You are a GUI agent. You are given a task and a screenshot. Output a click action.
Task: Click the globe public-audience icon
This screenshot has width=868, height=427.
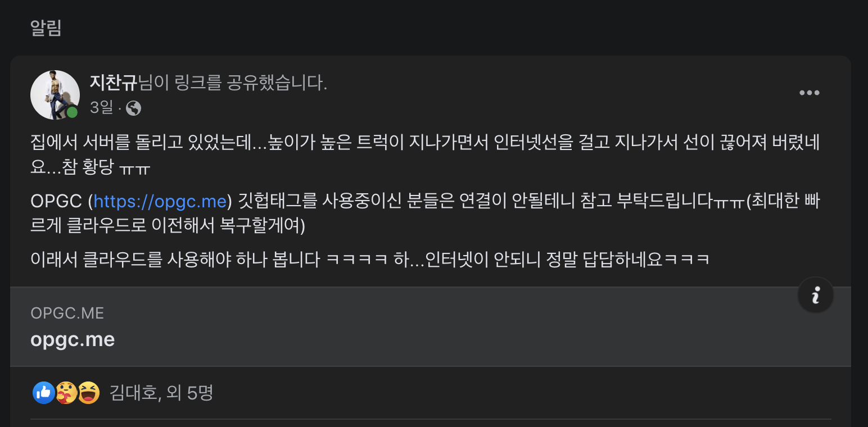click(x=133, y=108)
